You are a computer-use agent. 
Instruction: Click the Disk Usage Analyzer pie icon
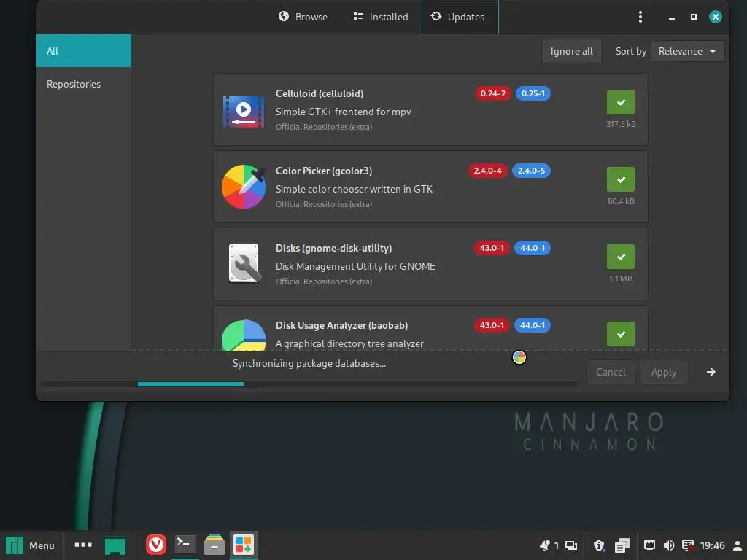[x=244, y=335]
